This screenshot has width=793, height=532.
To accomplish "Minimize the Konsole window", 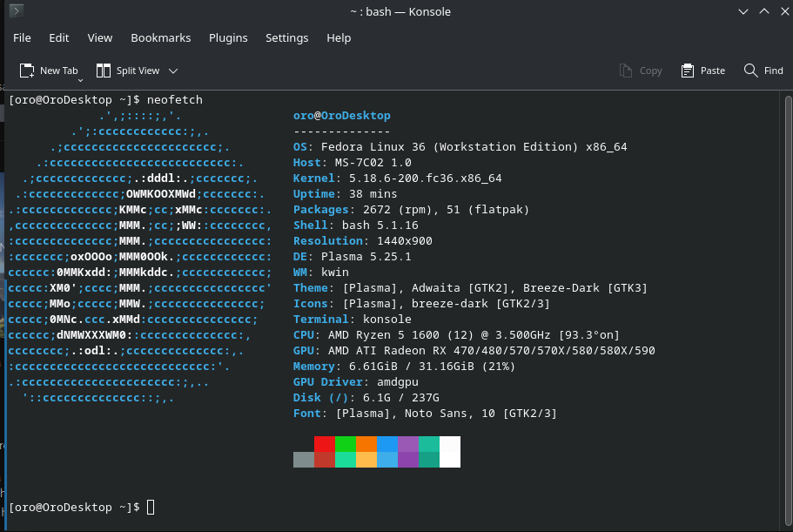I will (743, 11).
